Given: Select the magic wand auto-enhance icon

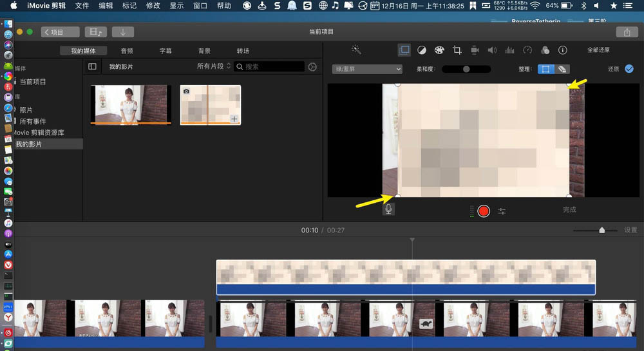Looking at the screenshot, I should pos(356,50).
